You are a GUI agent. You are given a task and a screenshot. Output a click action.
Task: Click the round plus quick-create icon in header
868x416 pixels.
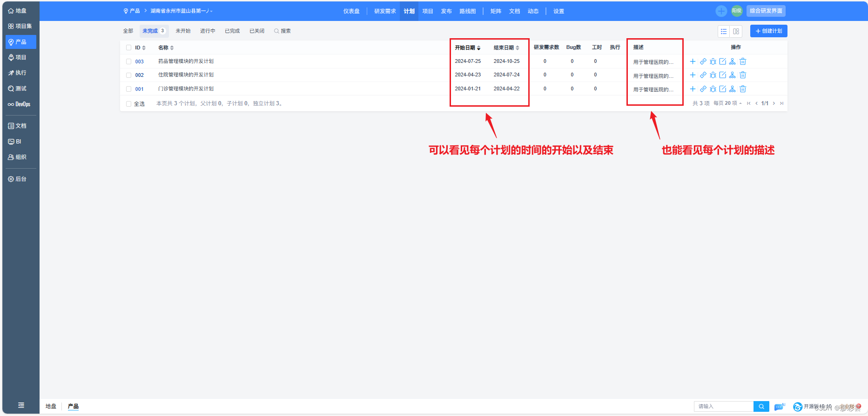click(721, 11)
